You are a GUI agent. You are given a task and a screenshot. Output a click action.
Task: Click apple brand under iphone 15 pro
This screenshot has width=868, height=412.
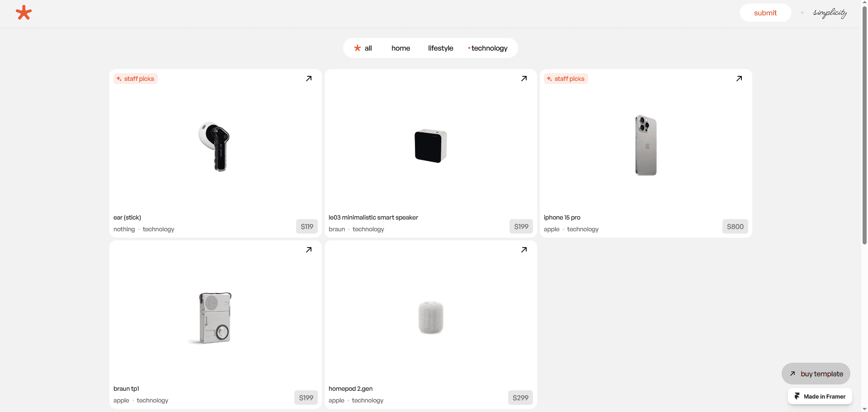(552, 229)
